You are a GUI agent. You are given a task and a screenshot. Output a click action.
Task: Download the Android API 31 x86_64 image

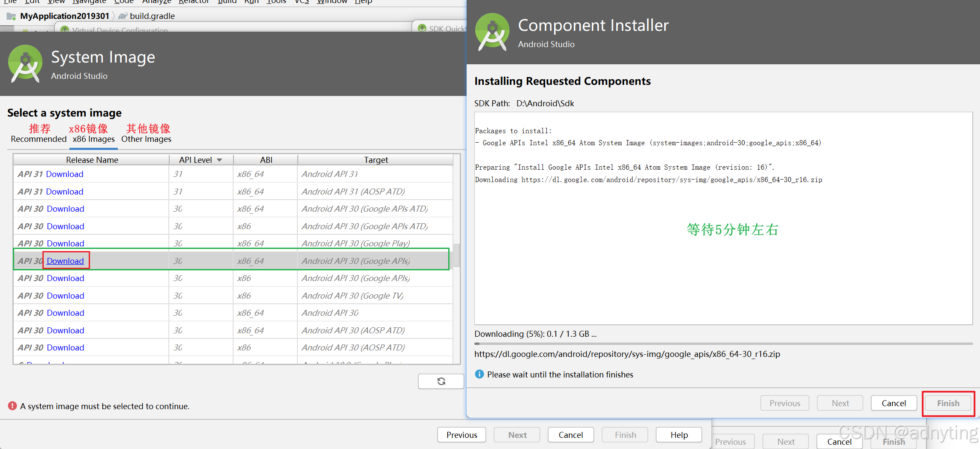(x=65, y=174)
